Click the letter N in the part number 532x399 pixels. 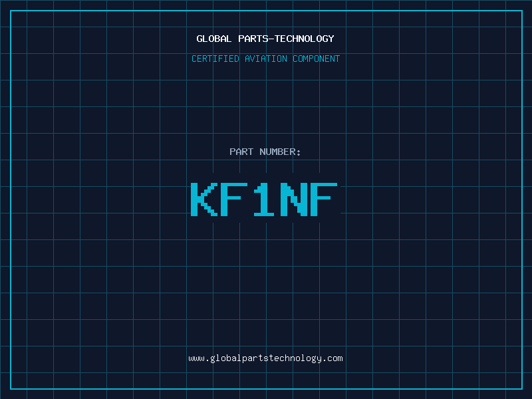[x=294, y=199]
